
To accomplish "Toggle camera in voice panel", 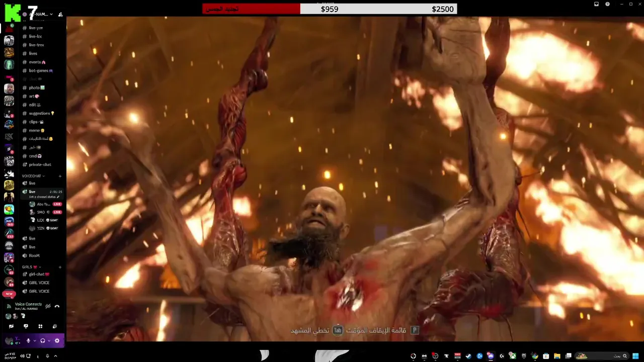I will click(11, 326).
